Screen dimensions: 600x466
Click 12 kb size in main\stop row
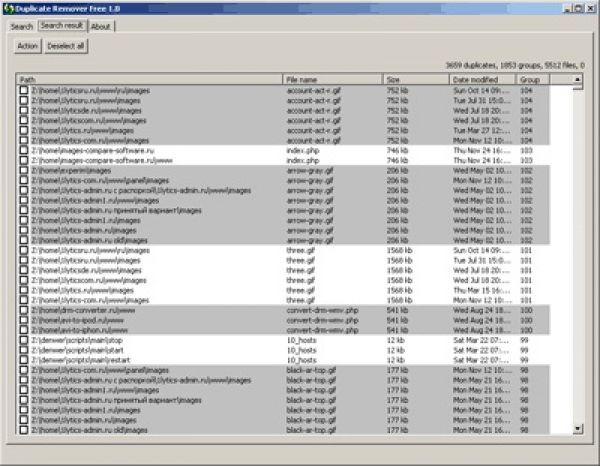396,340
